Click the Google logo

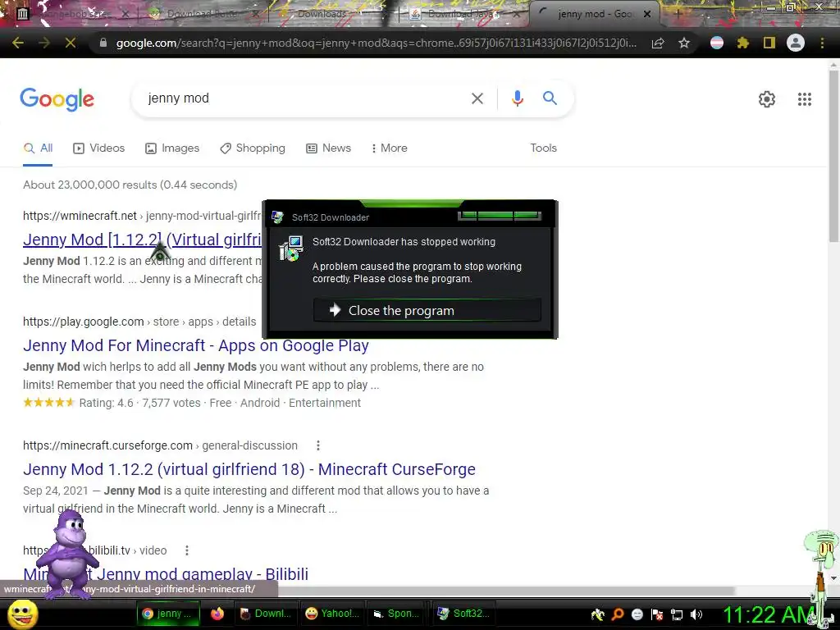[x=57, y=99]
